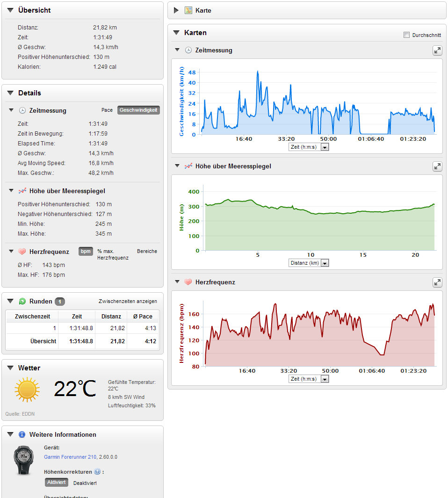Open the Garmin Forerunner 210 link
The height and width of the screenshot is (498, 448).
click(70, 457)
